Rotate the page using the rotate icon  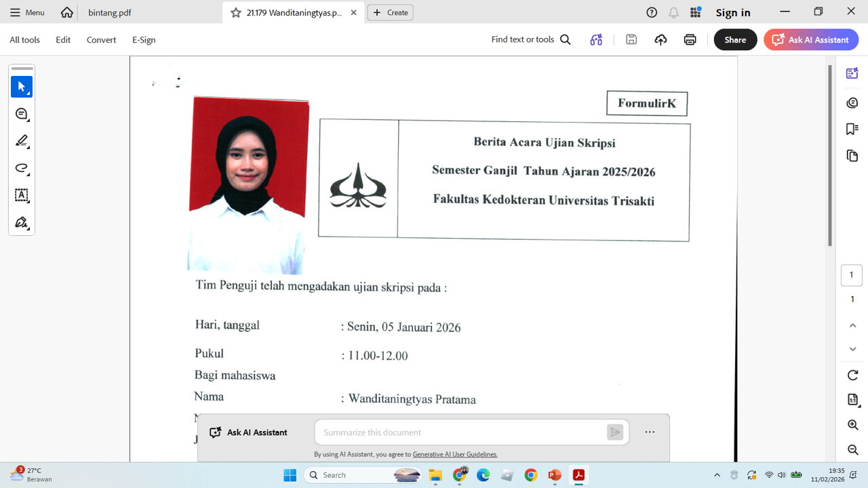coord(852,375)
